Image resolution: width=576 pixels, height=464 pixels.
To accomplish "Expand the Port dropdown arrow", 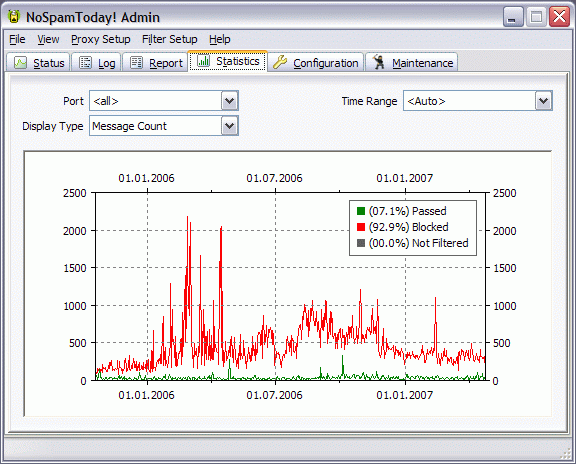I will tap(230, 101).
